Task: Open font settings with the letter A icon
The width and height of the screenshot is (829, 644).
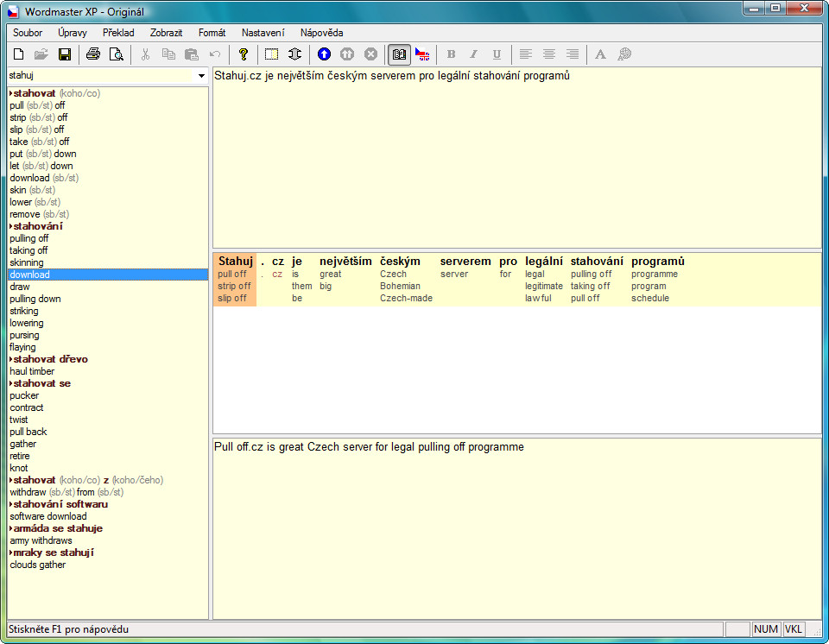Action: [601, 54]
